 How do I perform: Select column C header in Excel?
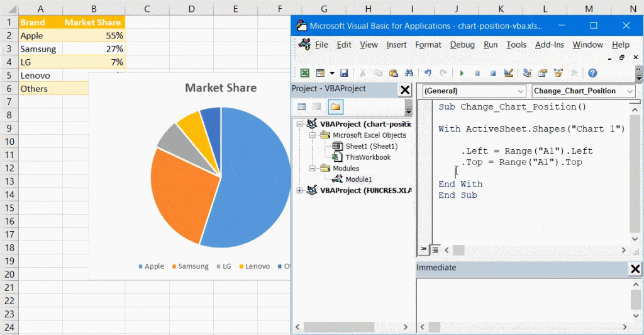147,9
